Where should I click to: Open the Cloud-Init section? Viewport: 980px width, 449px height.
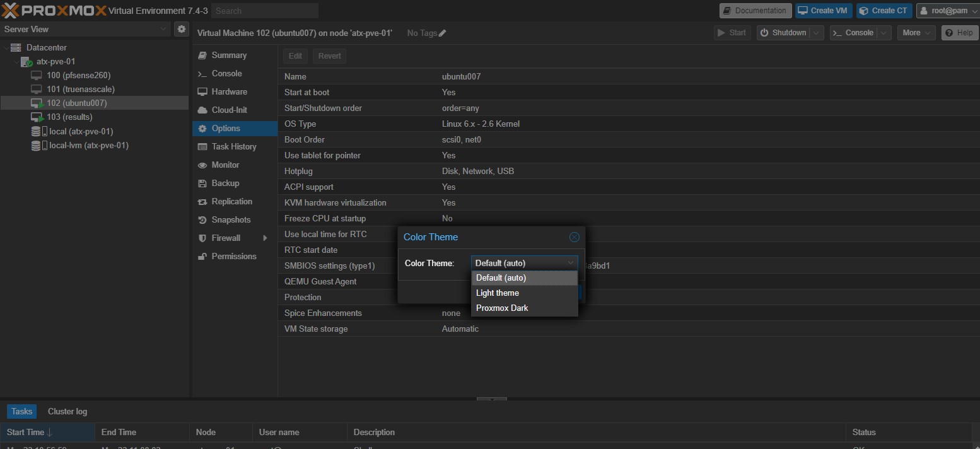(x=229, y=110)
